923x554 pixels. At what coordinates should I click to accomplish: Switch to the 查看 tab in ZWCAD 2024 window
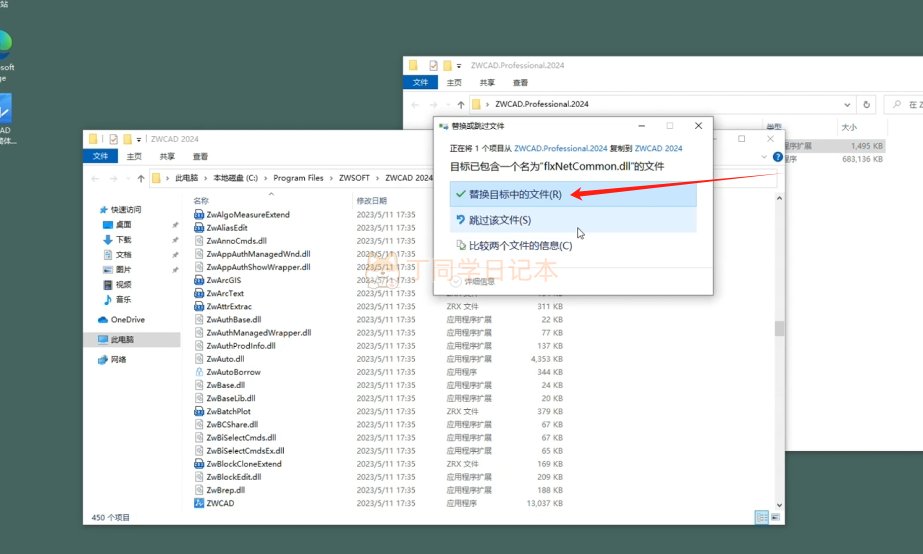click(200, 157)
